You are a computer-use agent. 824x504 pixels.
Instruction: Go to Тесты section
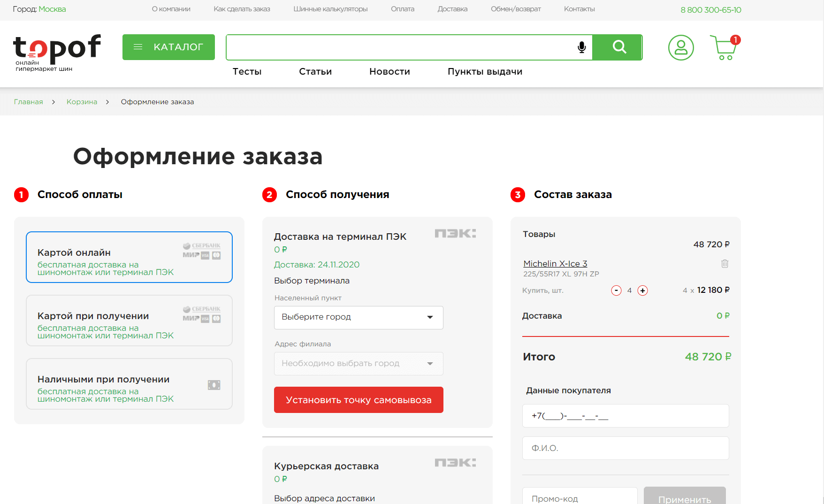[x=247, y=71]
